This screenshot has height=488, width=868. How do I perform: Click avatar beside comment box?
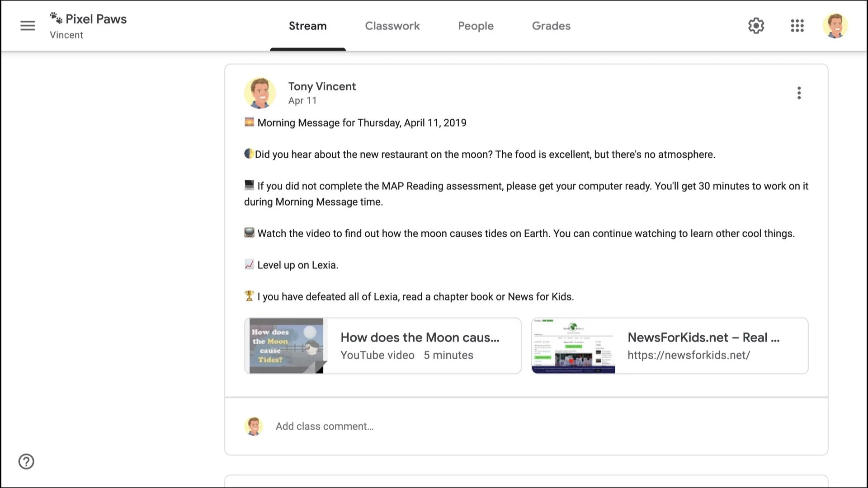[x=254, y=426]
